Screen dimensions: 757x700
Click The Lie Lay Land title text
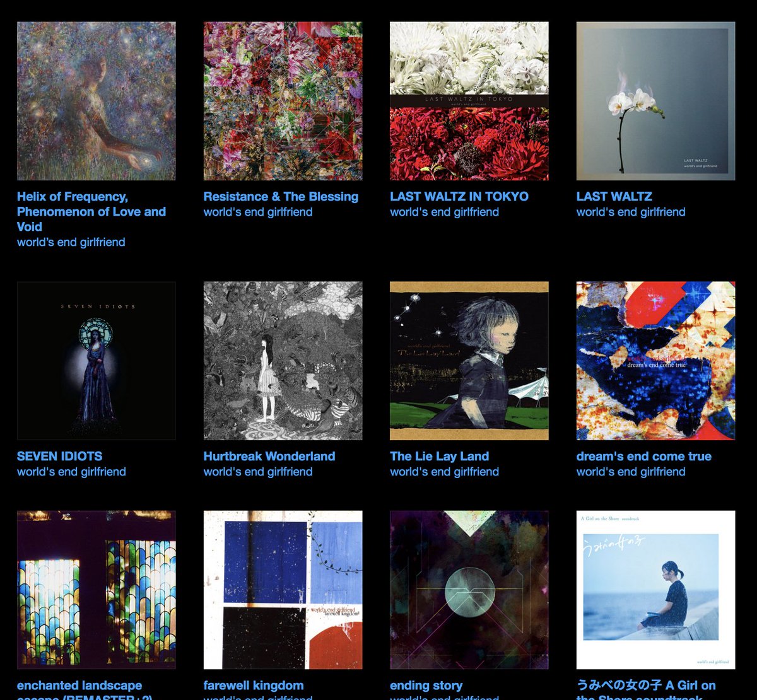click(439, 457)
